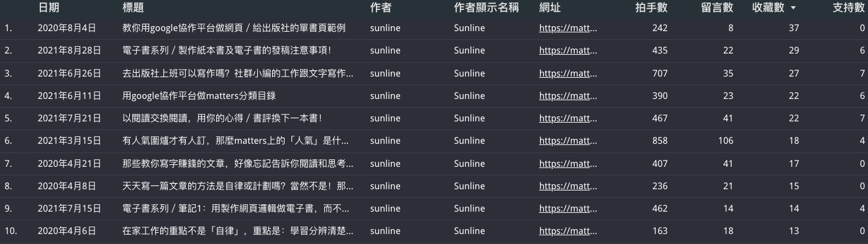This screenshot has height=244, width=868.
Task: Open the matters link in row 3
Action: (x=569, y=73)
